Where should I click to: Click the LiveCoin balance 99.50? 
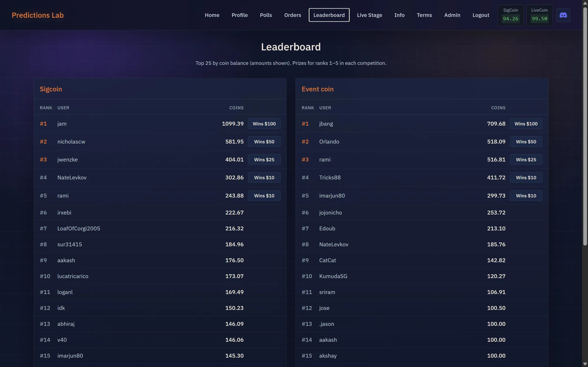click(x=539, y=19)
